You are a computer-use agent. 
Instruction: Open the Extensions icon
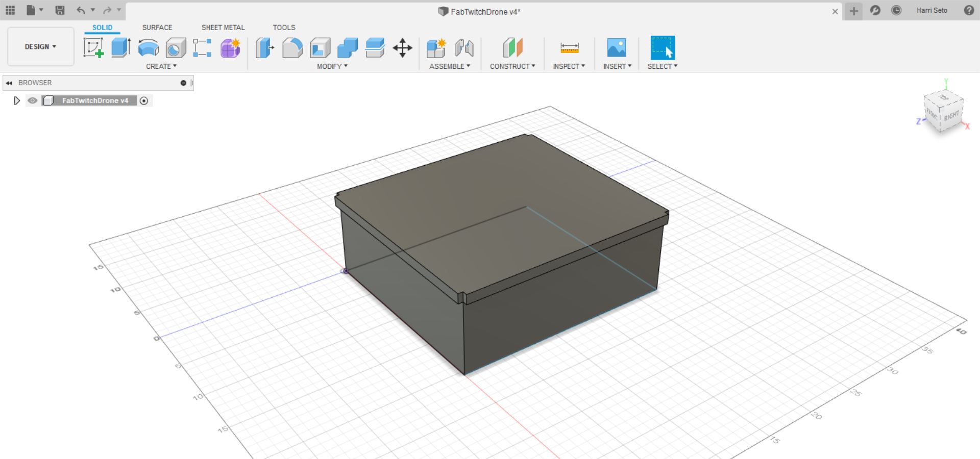point(875,10)
